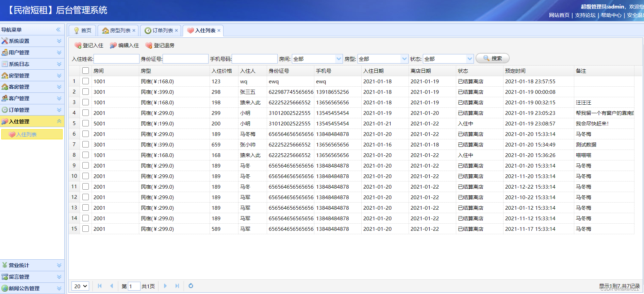The height and width of the screenshot is (294, 644).
Task: Go to next page arrow icon
Action: [x=165, y=286]
